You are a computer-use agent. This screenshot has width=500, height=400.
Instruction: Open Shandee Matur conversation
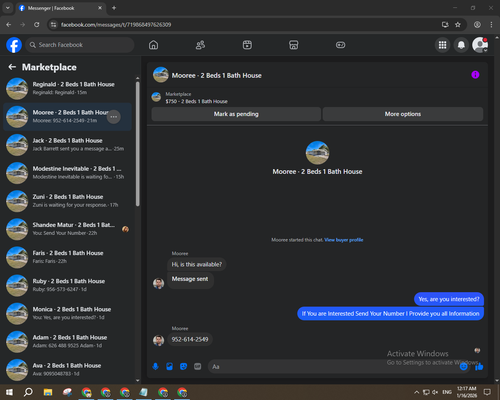tap(68, 229)
